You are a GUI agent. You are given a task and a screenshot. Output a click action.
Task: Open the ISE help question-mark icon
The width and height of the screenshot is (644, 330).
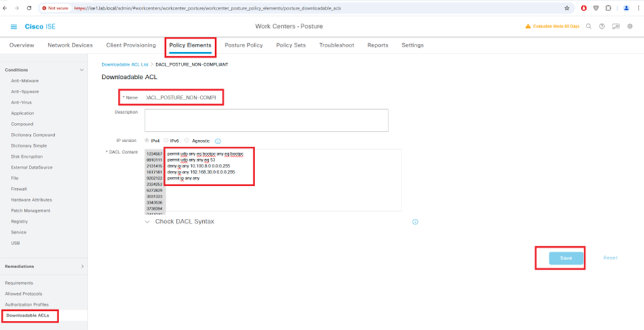pyautogui.click(x=602, y=26)
